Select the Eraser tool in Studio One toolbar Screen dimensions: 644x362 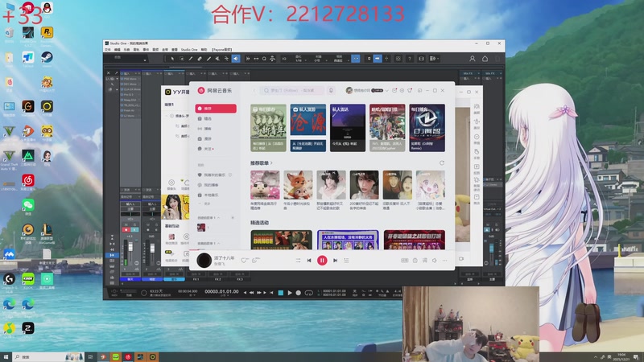click(x=200, y=59)
